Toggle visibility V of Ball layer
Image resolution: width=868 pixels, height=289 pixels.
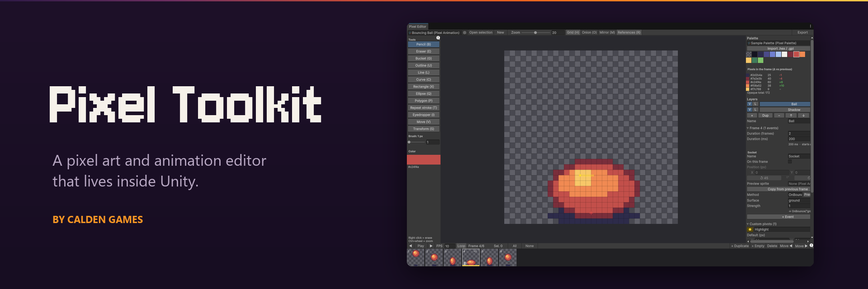point(750,104)
